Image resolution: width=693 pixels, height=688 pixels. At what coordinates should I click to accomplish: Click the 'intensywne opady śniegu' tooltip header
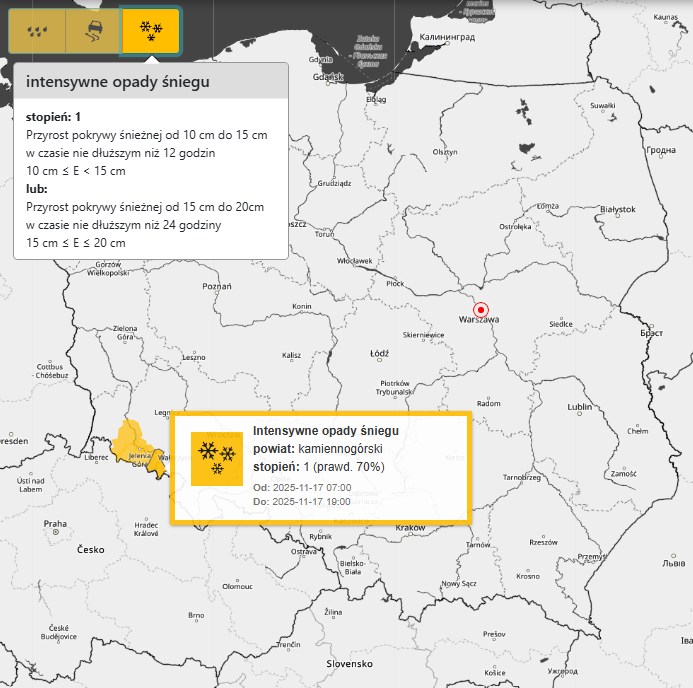coord(118,82)
